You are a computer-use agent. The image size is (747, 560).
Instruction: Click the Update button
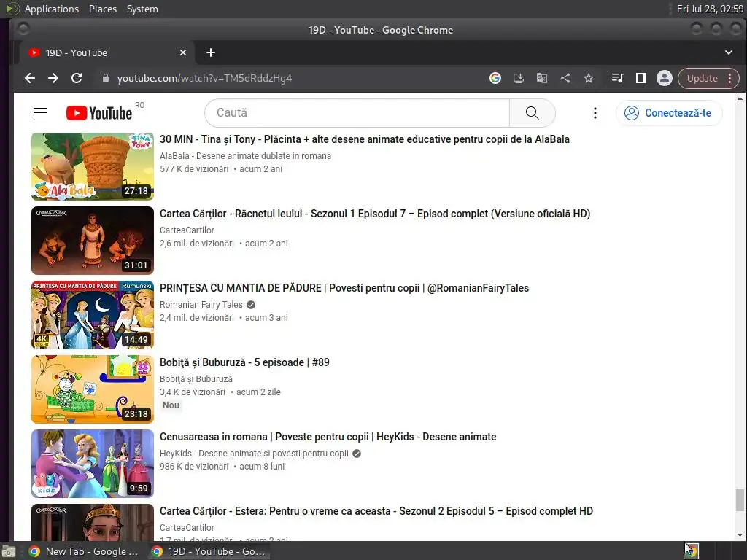pyautogui.click(x=702, y=78)
